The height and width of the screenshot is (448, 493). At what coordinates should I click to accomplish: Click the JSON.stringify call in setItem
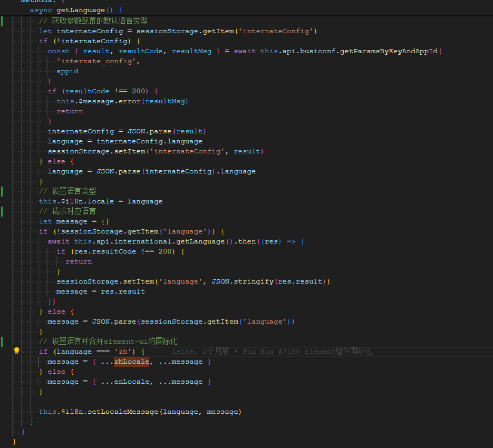(242, 281)
